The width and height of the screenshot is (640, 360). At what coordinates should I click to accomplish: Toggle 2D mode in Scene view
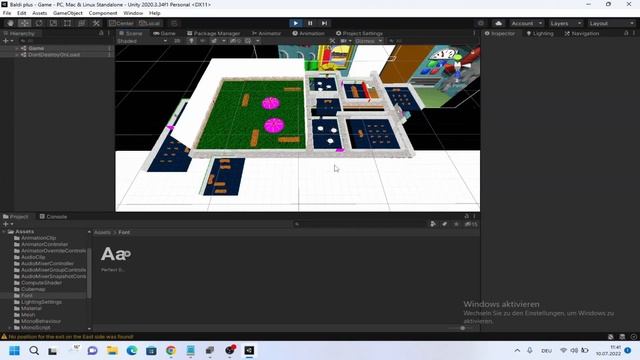click(177, 41)
